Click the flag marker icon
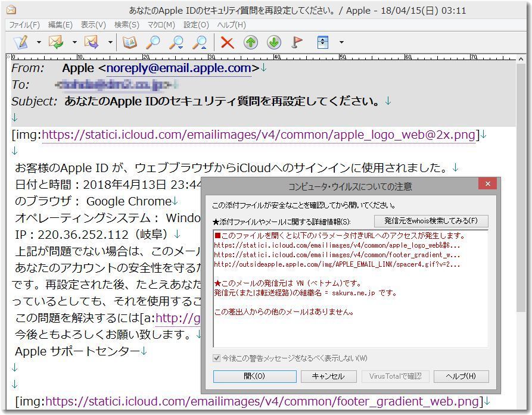This screenshot has height=415, width=532. pos(297,42)
